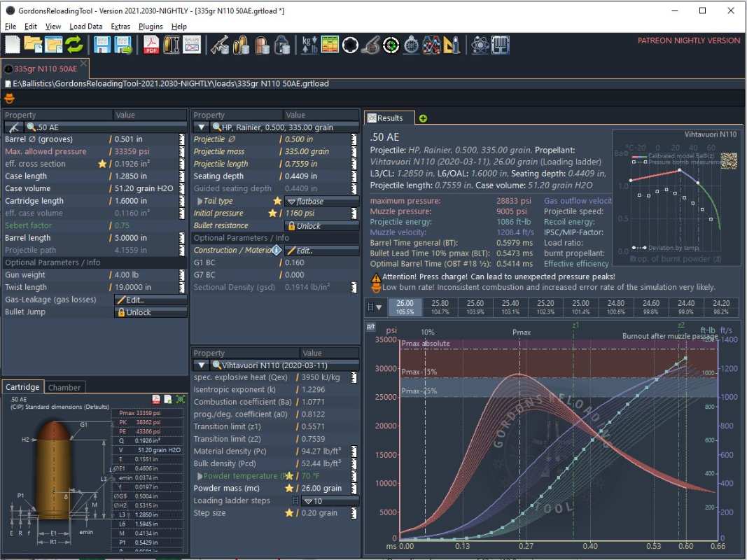
Task: Open the flatbase Tail type dropdown
Action: [x=321, y=201]
